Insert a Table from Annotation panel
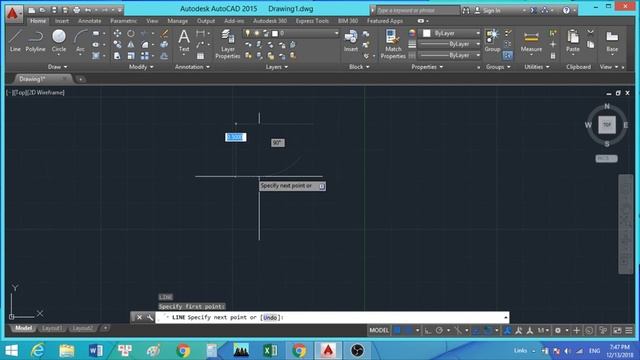The width and height of the screenshot is (640, 360). [x=200, y=56]
